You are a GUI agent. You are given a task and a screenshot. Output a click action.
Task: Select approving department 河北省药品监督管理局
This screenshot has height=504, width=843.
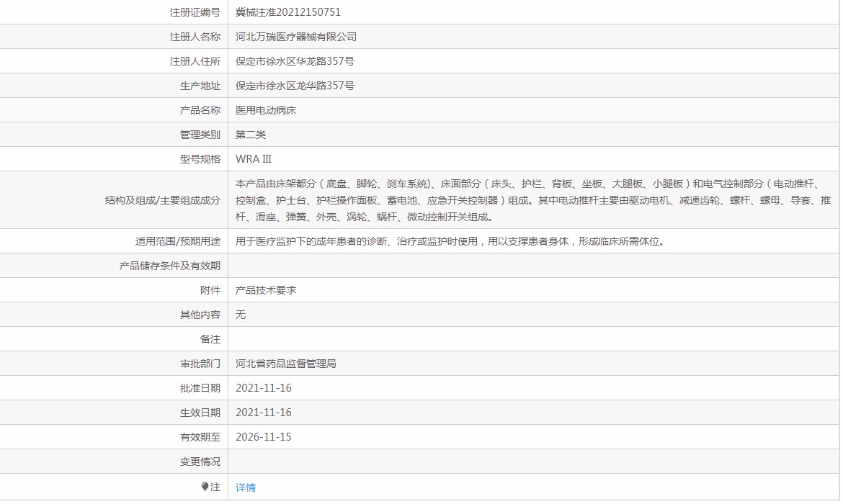pyautogui.click(x=286, y=364)
